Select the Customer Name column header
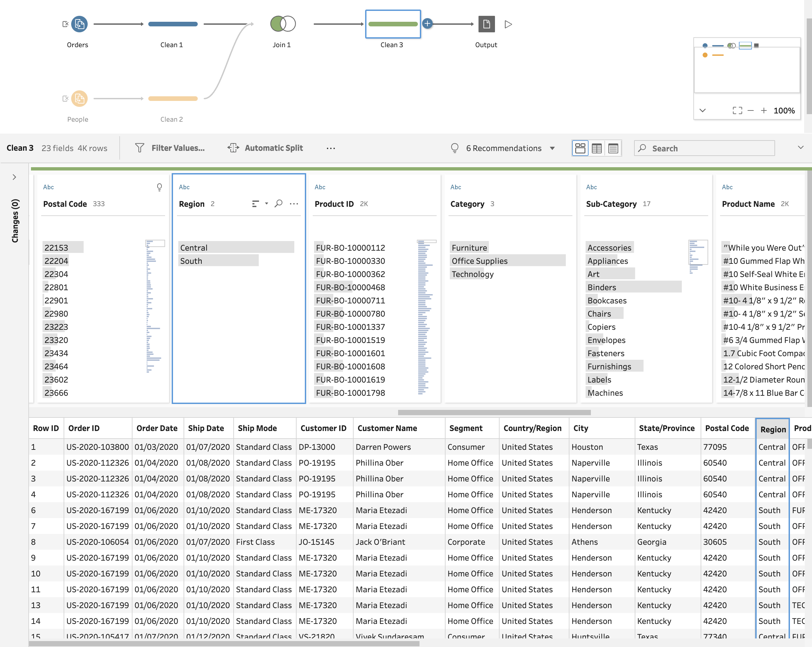 [x=399, y=428]
